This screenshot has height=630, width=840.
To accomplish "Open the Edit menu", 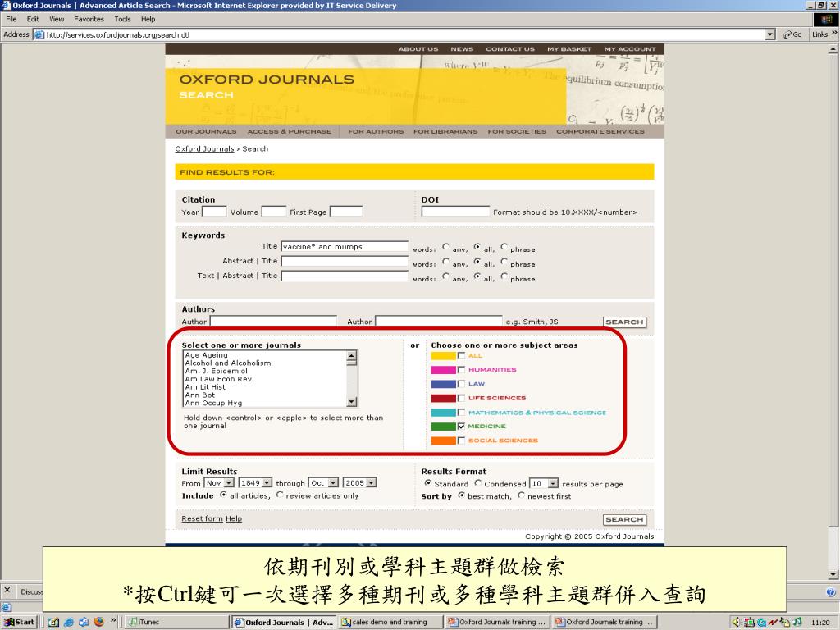I will coord(33,20).
